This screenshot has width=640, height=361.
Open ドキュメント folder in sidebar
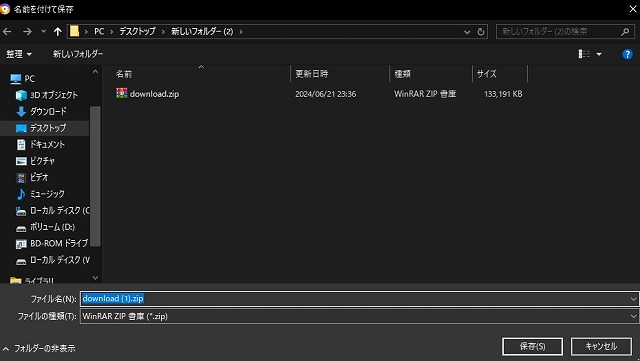47,144
